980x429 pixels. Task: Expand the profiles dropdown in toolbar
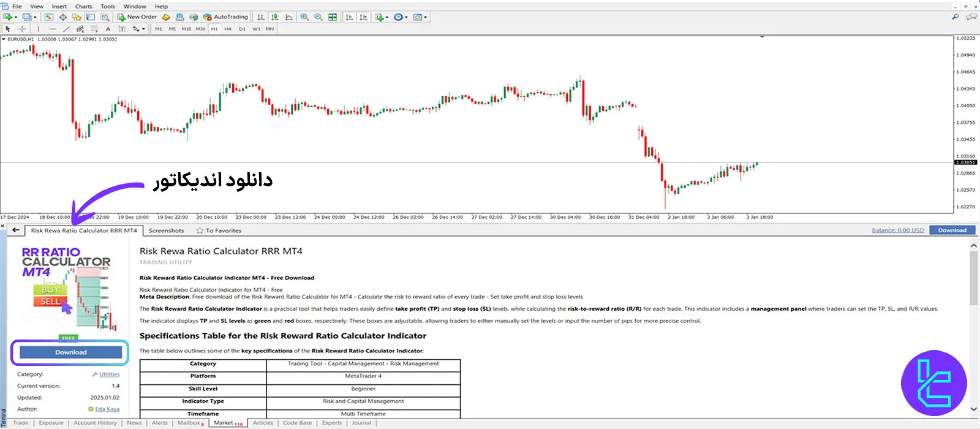[35, 17]
